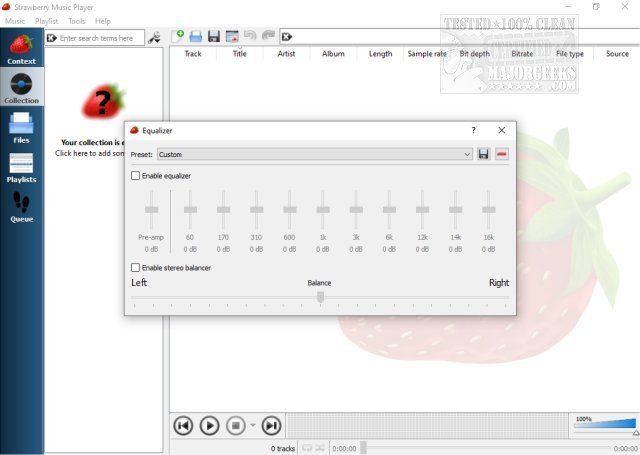Save the playlist floppy icon in toolbar
The image size is (640, 455).
pos(214,36)
